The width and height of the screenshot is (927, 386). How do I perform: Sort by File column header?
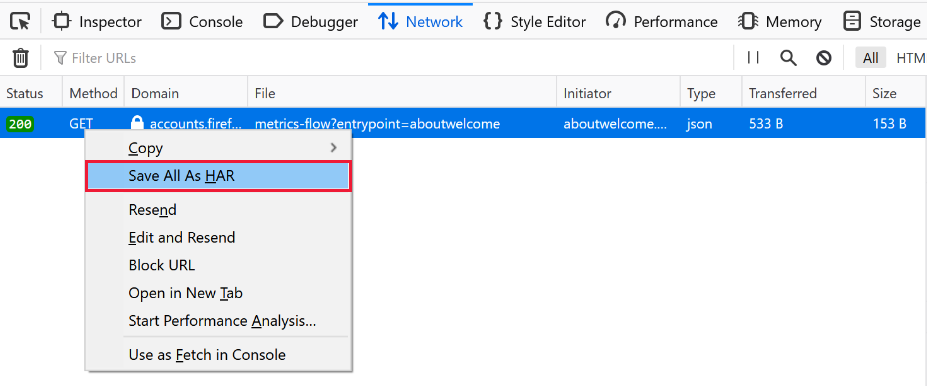click(x=402, y=93)
